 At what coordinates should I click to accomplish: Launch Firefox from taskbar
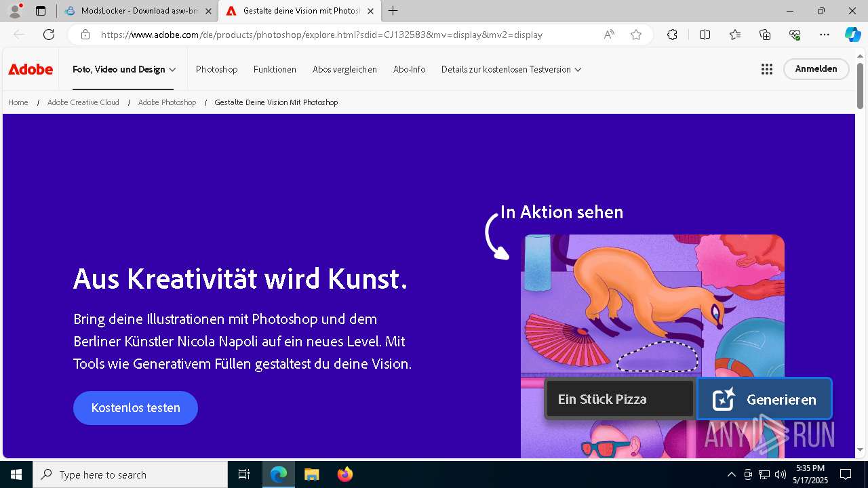pos(344,474)
